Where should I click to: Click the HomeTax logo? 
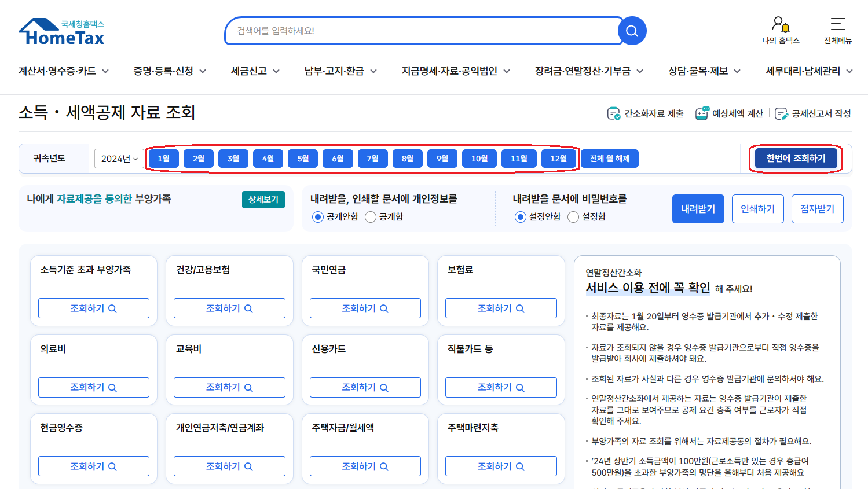(x=61, y=31)
